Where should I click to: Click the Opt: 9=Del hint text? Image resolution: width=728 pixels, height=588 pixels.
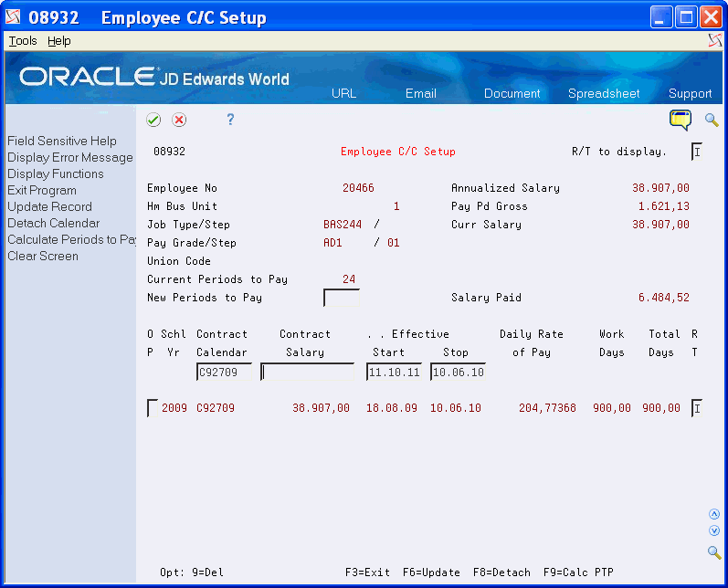coord(191,572)
